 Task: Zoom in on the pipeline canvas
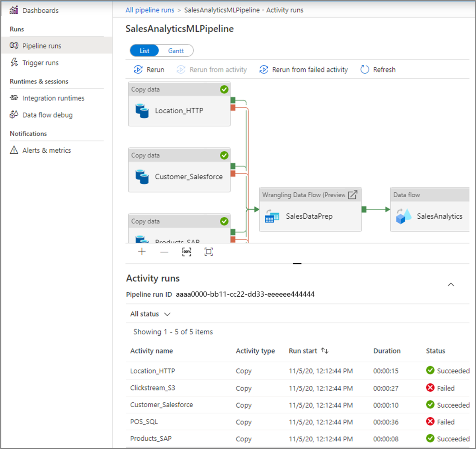[x=142, y=251]
